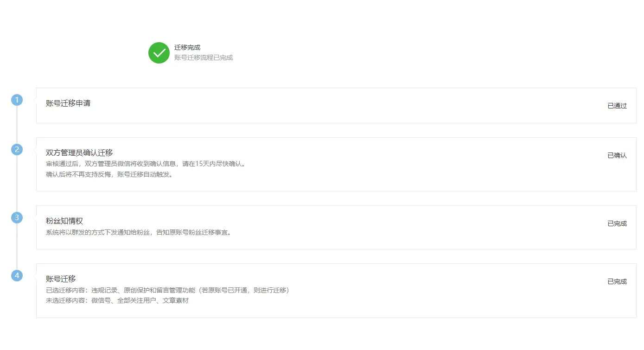Click the 已通过 status label

(617, 106)
